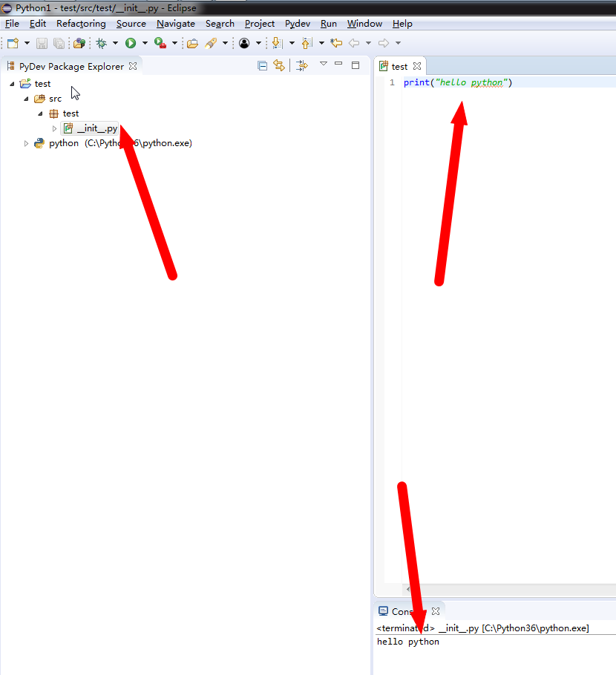Click the Package Explorer filter arrows icon
The image size is (616, 675).
coord(302,65)
